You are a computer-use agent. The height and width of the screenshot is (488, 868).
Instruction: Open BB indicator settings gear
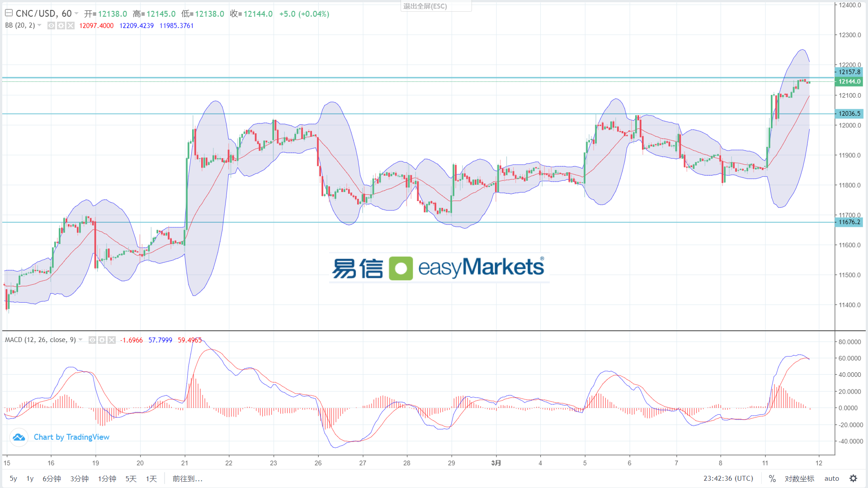[61, 26]
